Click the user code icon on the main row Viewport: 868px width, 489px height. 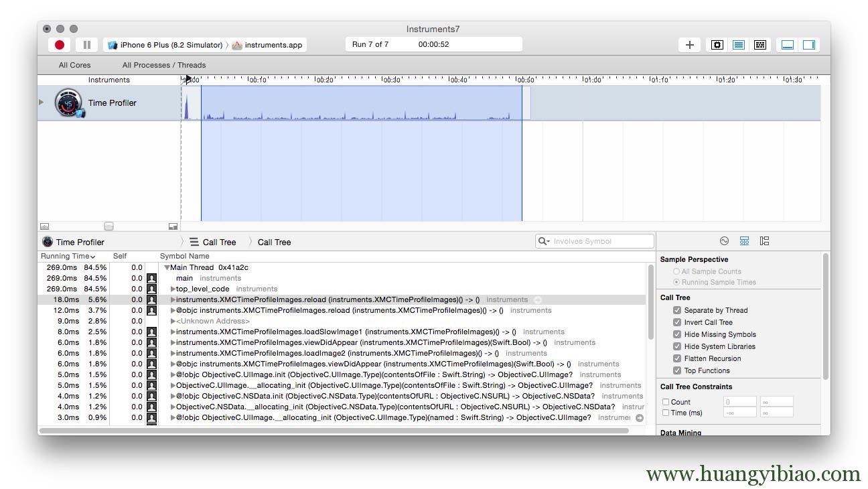151,278
